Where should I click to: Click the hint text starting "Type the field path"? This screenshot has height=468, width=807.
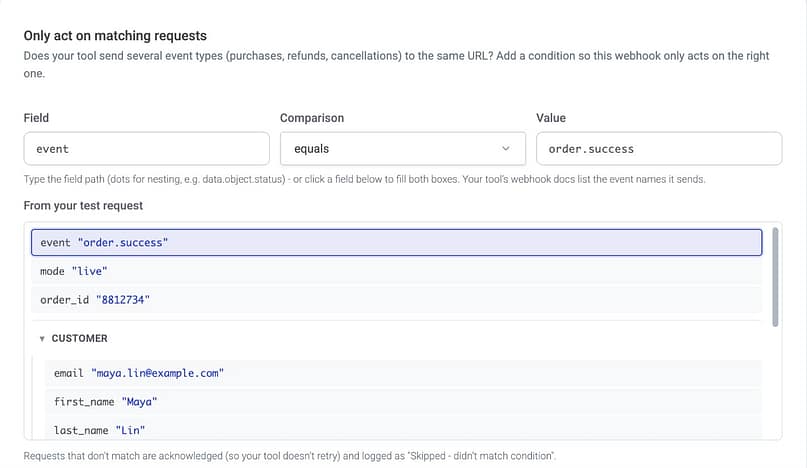pyautogui.click(x=364, y=179)
